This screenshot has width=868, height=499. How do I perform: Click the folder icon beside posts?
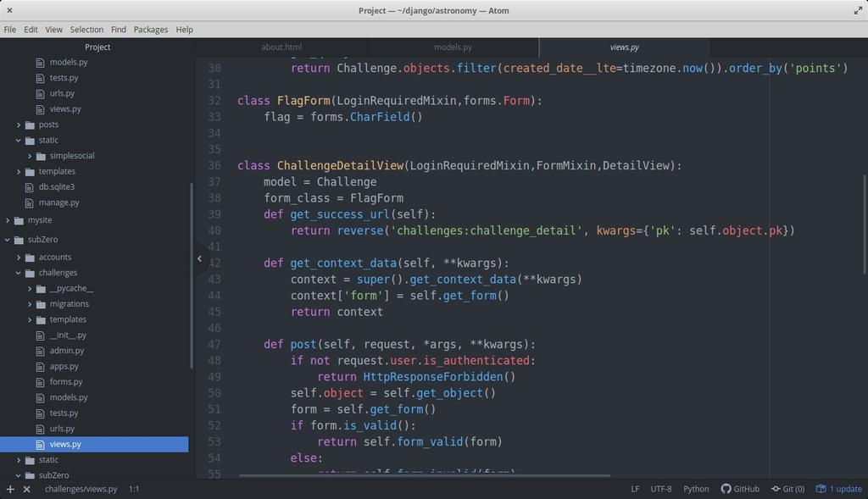click(x=30, y=125)
